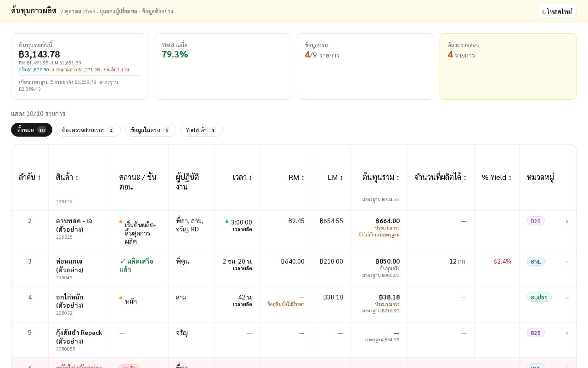This screenshot has height=368, width=588.
Task: Sort by % Yield column header
Action: 497,177
